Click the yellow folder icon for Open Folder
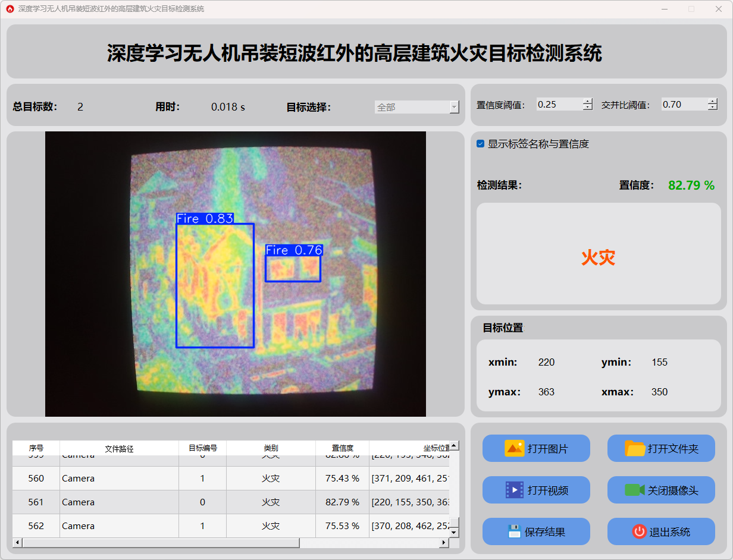The height and width of the screenshot is (560, 733). (x=635, y=448)
